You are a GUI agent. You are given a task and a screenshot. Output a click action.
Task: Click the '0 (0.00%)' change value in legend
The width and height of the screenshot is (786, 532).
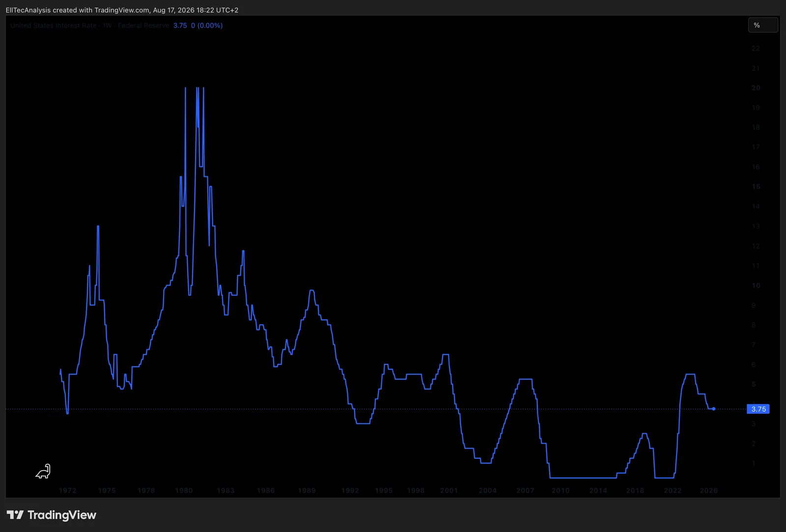(207, 26)
